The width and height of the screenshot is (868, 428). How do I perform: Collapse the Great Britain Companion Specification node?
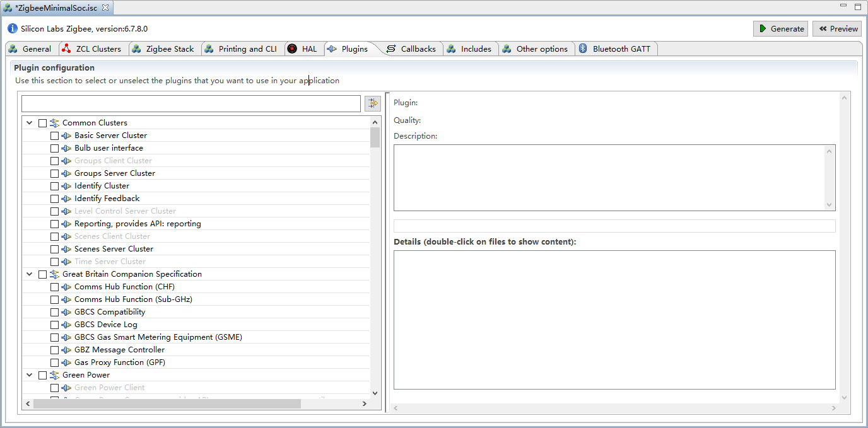pos(30,274)
